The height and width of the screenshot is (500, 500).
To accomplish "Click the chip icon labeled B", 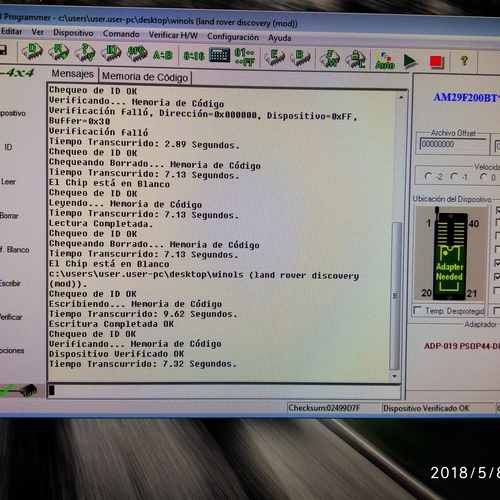I will (300, 58).
